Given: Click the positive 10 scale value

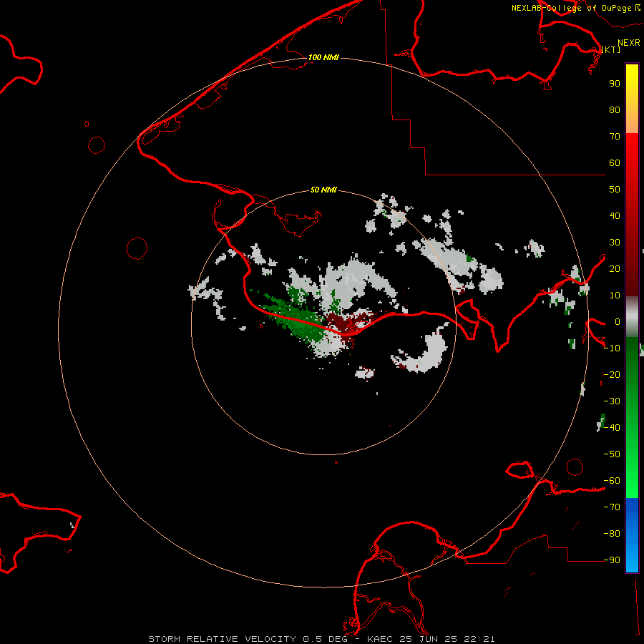Looking at the screenshot, I should pos(615,296).
